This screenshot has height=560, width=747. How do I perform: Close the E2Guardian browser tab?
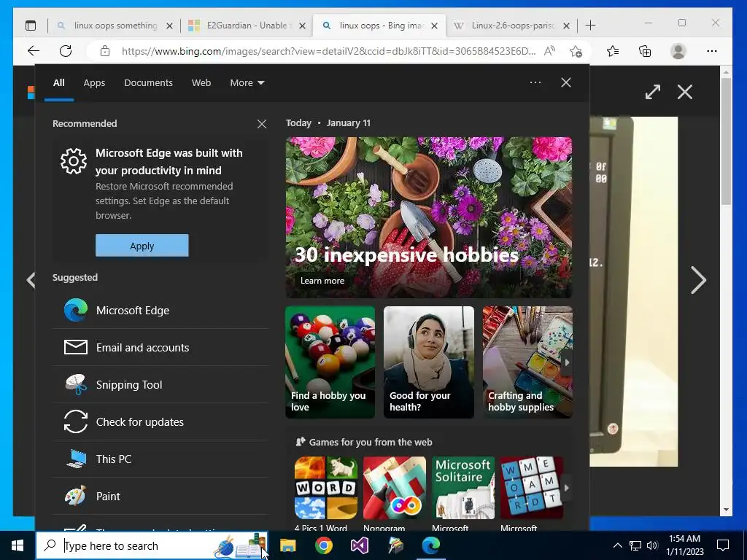coord(302,26)
